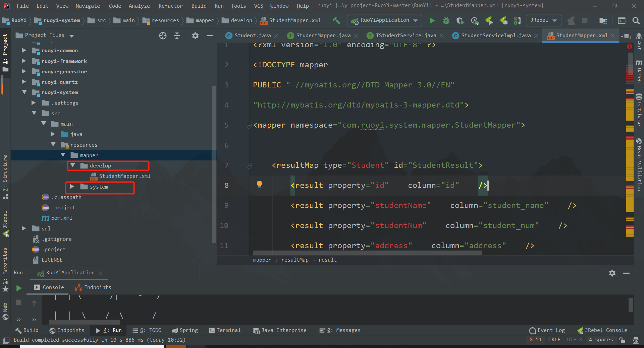Open the Project Structure icon

tap(603, 21)
